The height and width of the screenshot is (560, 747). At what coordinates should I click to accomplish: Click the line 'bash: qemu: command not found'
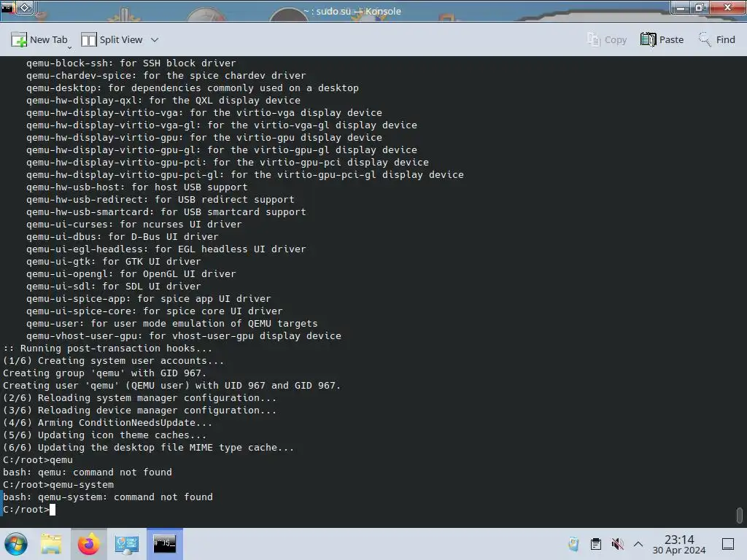click(x=88, y=472)
